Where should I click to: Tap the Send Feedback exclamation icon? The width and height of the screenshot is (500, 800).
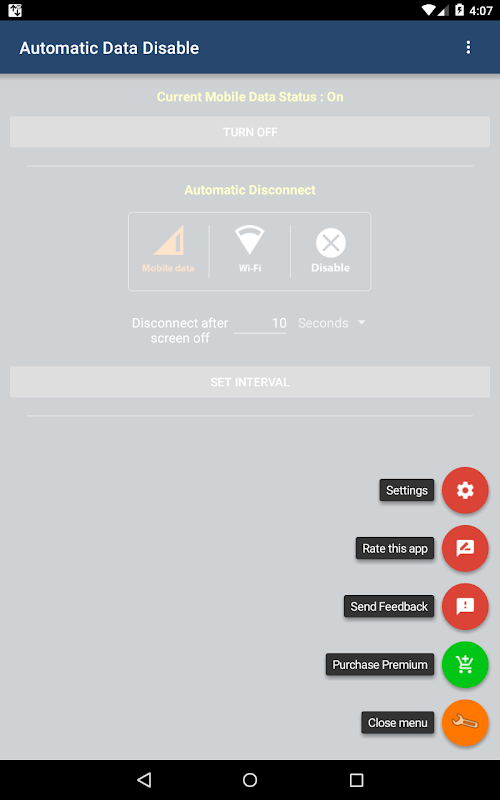[x=465, y=607]
